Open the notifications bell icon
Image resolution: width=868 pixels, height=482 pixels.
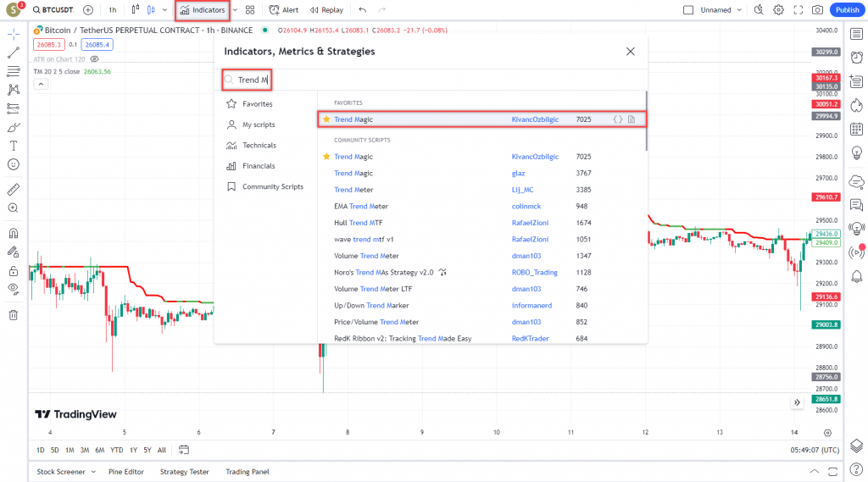[x=856, y=276]
